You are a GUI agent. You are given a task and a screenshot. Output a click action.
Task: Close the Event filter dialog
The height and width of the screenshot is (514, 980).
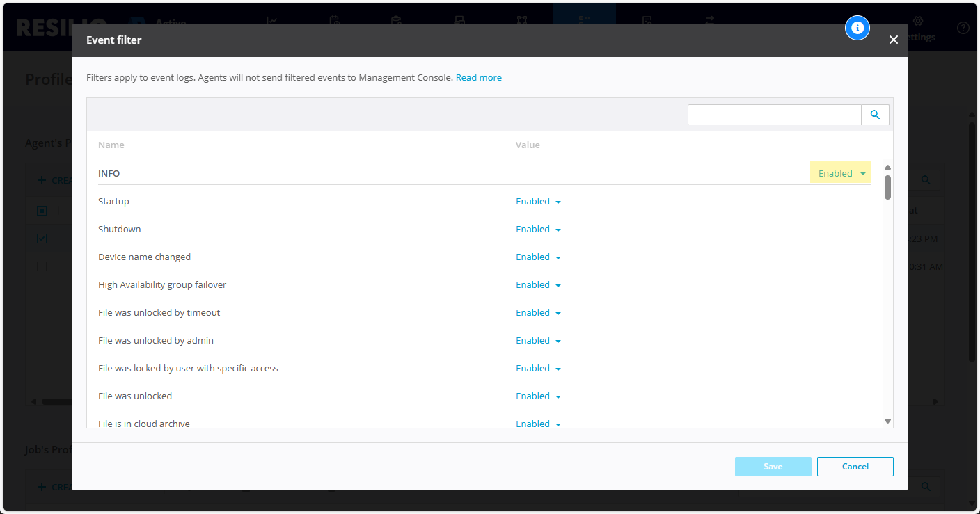click(894, 40)
